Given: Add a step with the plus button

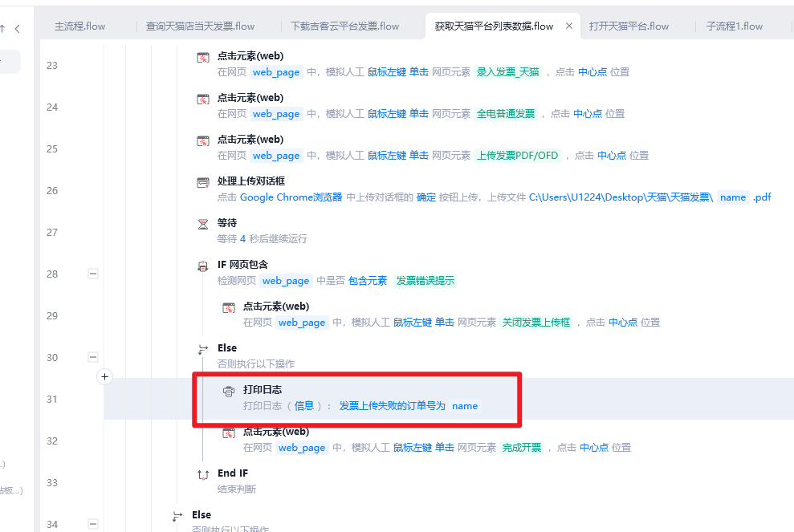Looking at the screenshot, I should pos(105,376).
